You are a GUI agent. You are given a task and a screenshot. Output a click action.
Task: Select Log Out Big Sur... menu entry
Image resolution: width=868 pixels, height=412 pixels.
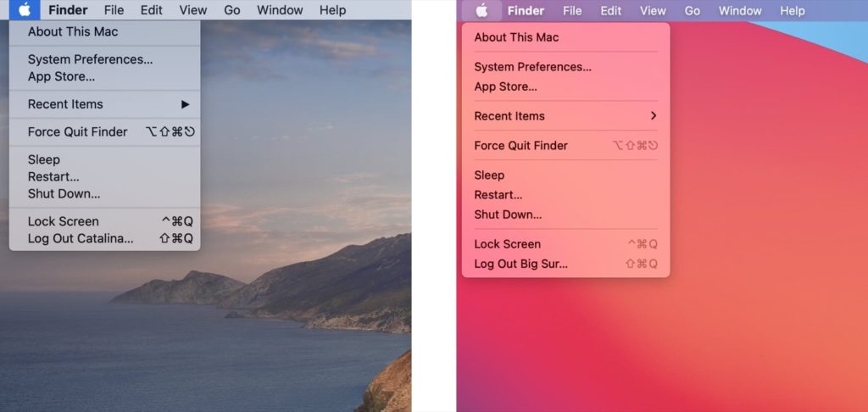click(x=520, y=264)
